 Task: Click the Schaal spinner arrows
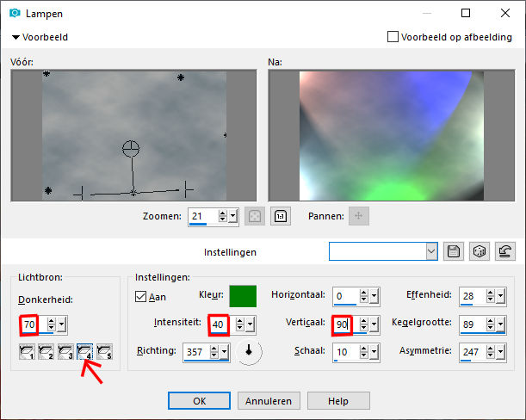363,351
